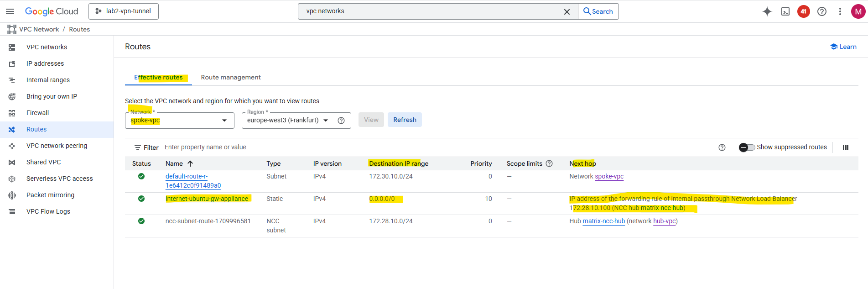Open the hamburger navigation menu

click(10, 11)
